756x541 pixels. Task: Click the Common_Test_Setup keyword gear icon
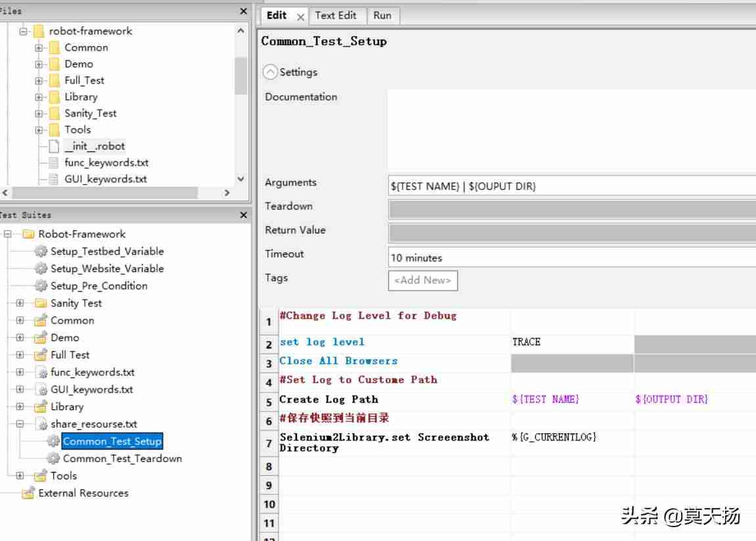pyautogui.click(x=53, y=441)
